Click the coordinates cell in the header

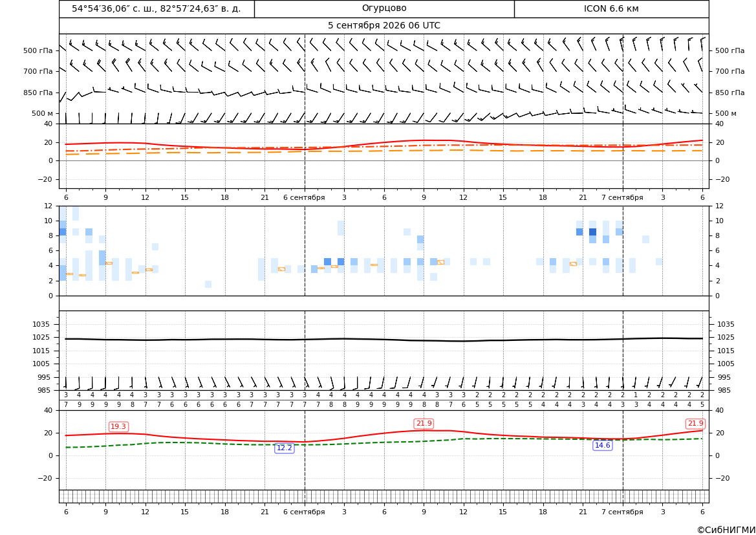tap(157, 8)
